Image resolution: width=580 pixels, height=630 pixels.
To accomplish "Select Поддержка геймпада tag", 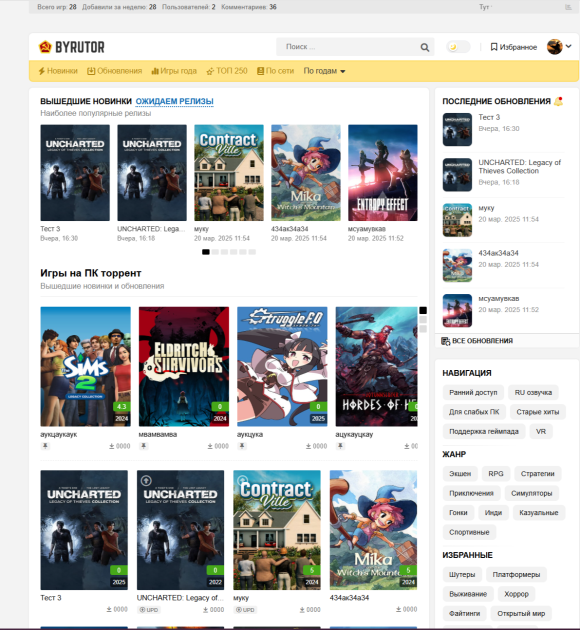I will coord(484,432).
